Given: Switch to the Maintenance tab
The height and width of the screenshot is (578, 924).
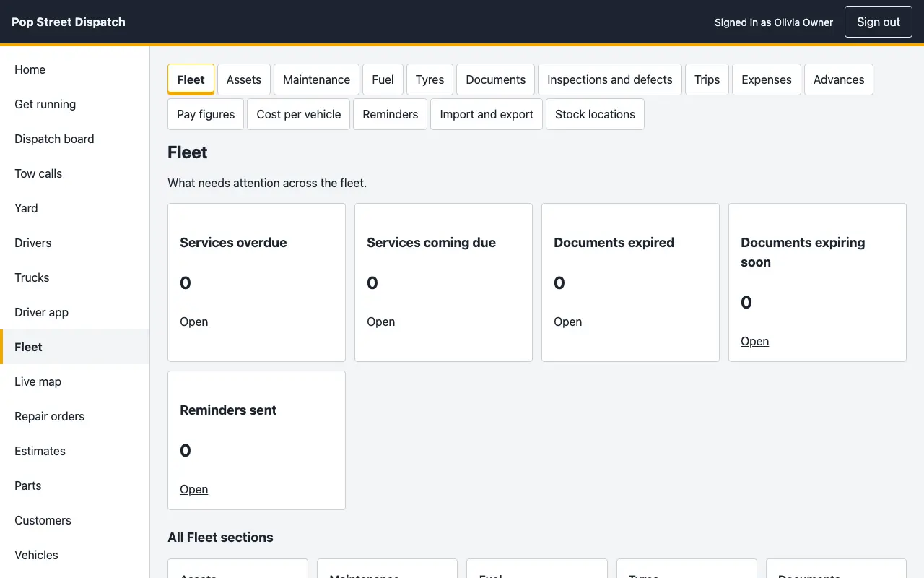Looking at the screenshot, I should pyautogui.click(x=316, y=79).
